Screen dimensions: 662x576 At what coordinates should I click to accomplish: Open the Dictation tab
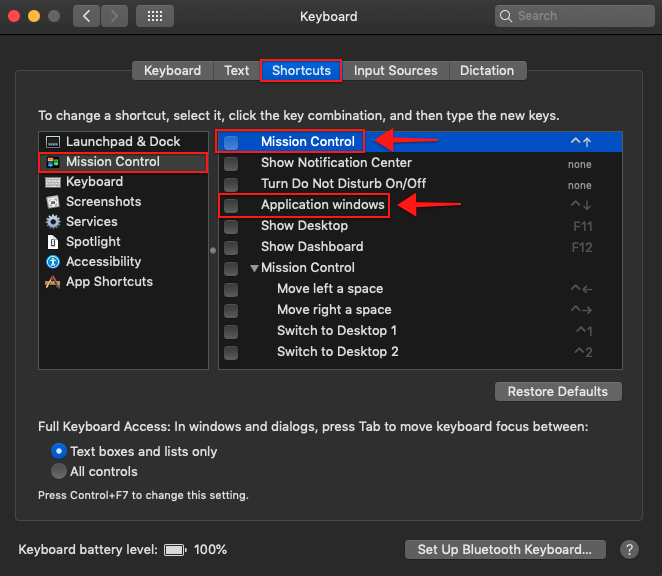487,71
